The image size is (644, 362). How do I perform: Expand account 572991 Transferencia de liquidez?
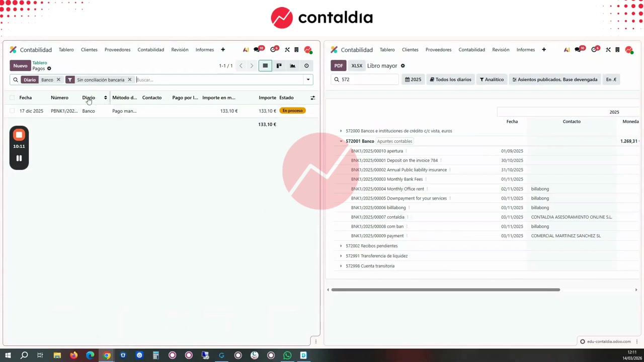[x=341, y=256]
